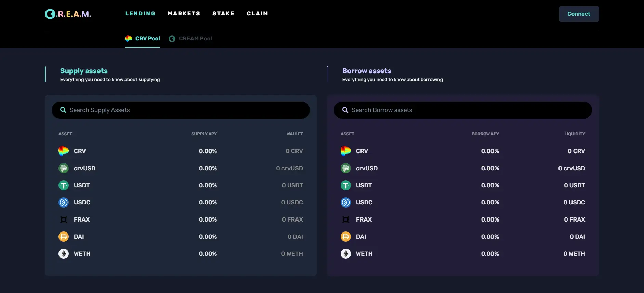Screen dimensions: 644x293
Task: Switch to the CREAM Pool tab
Action: tap(190, 39)
